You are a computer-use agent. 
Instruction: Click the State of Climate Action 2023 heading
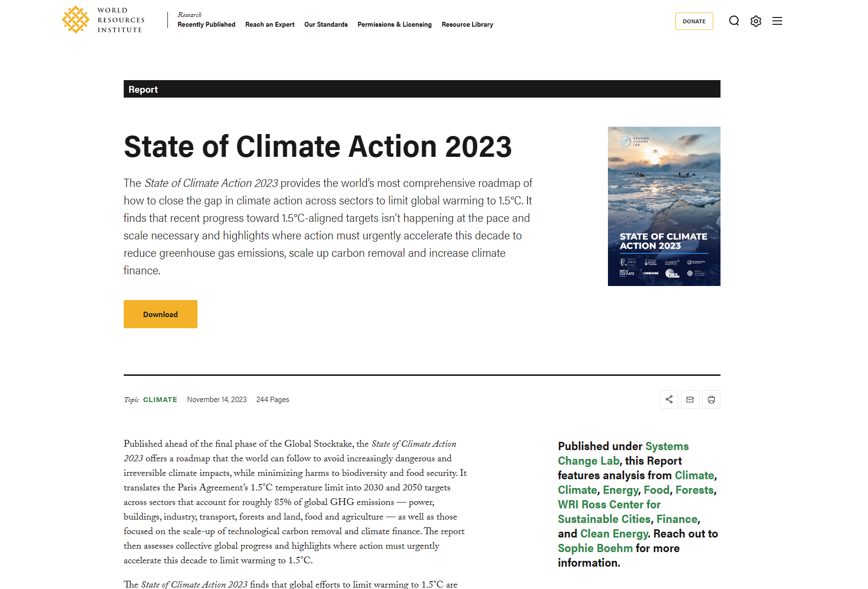pyautogui.click(x=318, y=147)
